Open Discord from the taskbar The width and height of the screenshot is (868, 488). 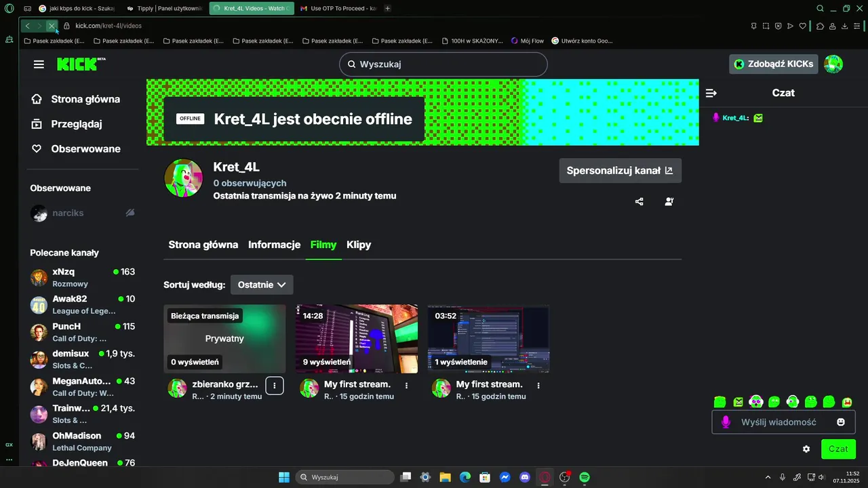pos(525,477)
